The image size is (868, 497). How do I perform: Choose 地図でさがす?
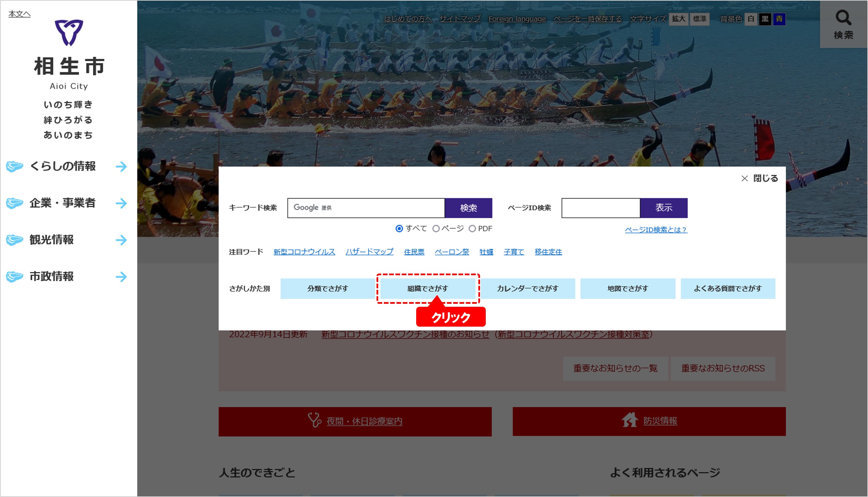[x=628, y=289]
